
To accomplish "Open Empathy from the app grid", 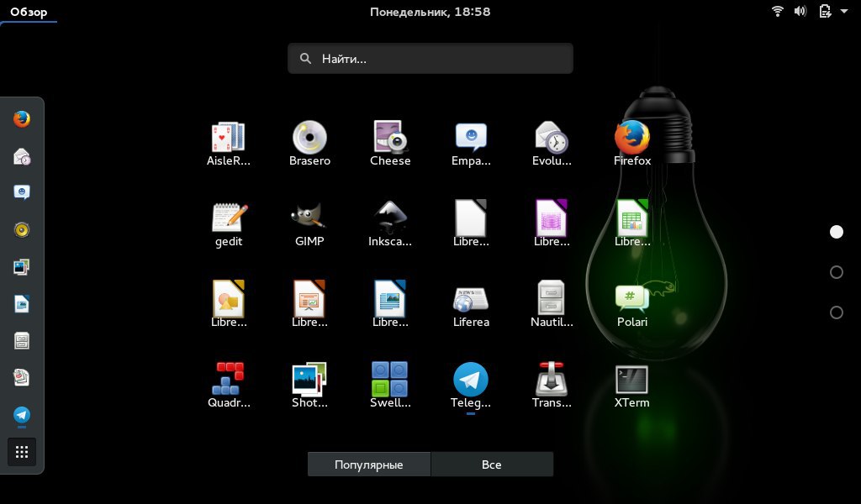I will coord(471,144).
